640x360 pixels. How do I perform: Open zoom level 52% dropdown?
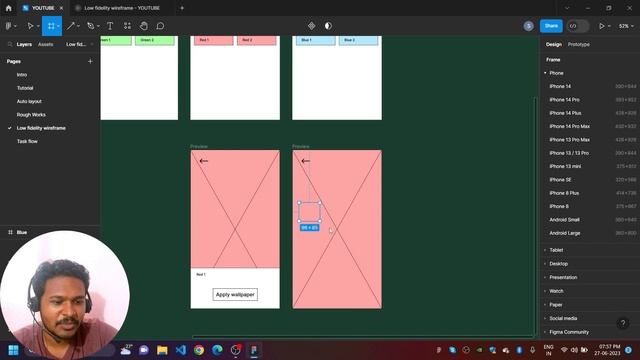[x=626, y=26]
